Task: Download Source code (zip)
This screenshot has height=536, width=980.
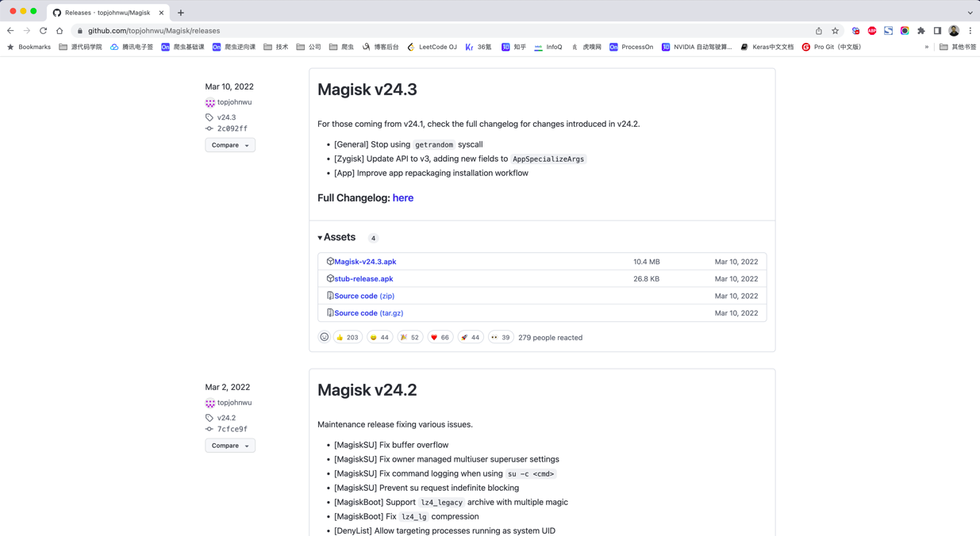Action: (364, 296)
